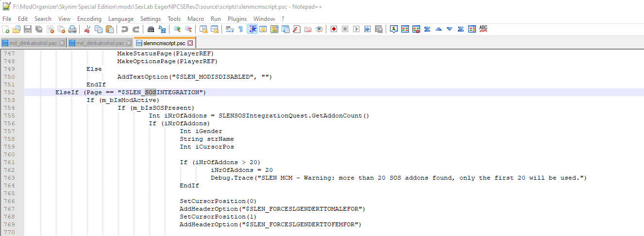Viewport: 644px width, 236px height.
Task: Toggle word wrap toolbar button
Action: (230, 29)
